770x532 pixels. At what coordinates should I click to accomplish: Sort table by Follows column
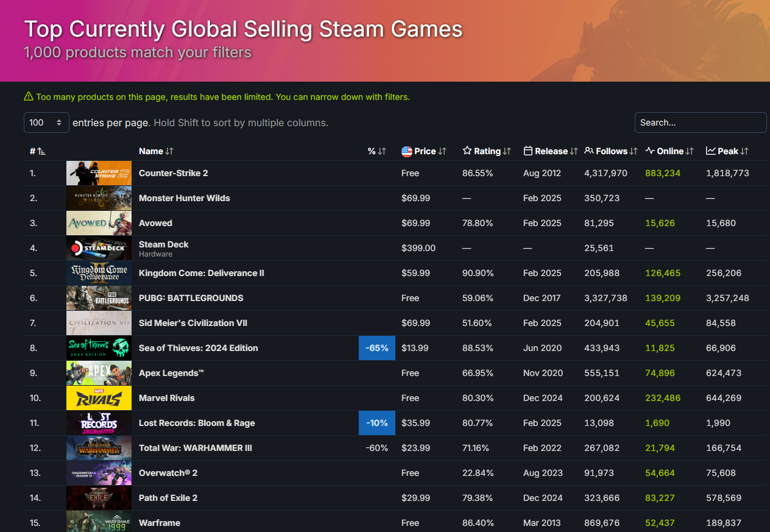[x=611, y=151]
